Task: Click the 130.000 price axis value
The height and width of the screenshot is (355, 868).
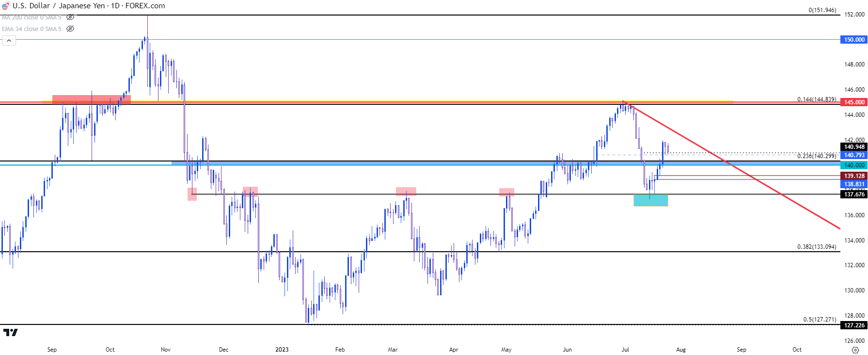Action: pyautogui.click(x=854, y=290)
